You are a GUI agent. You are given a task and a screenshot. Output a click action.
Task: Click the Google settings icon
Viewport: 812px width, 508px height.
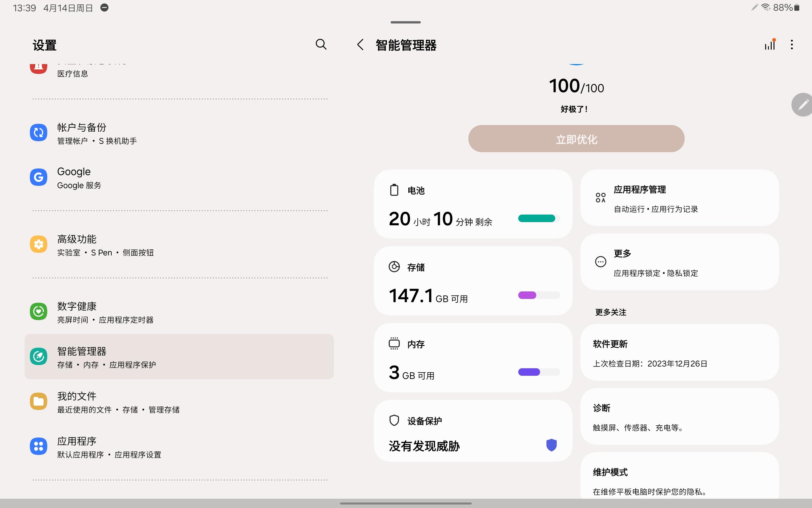[38, 177]
